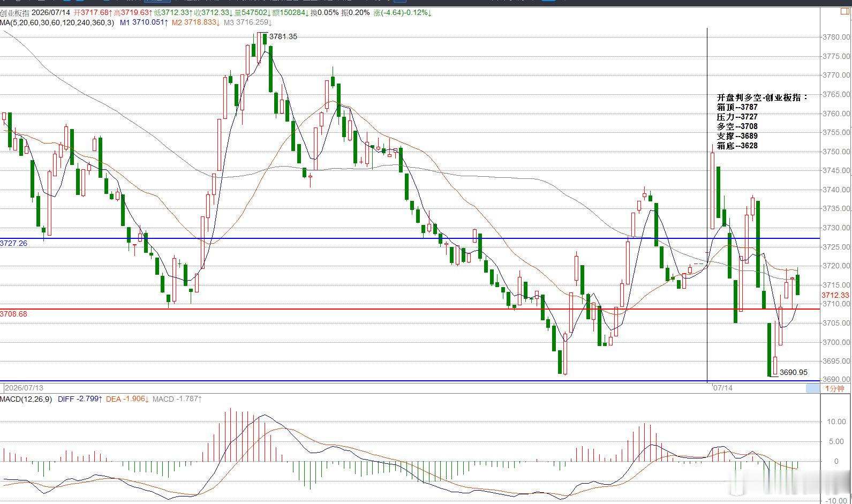Click the 3708.68 line price label
This screenshot has width=852, height=504.
pyautogui.click(x=13, y=314)
